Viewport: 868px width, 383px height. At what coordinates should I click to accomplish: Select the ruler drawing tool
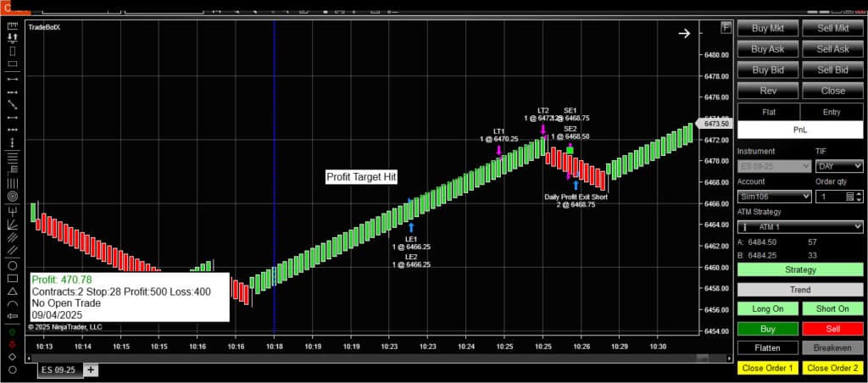(13, 25)
